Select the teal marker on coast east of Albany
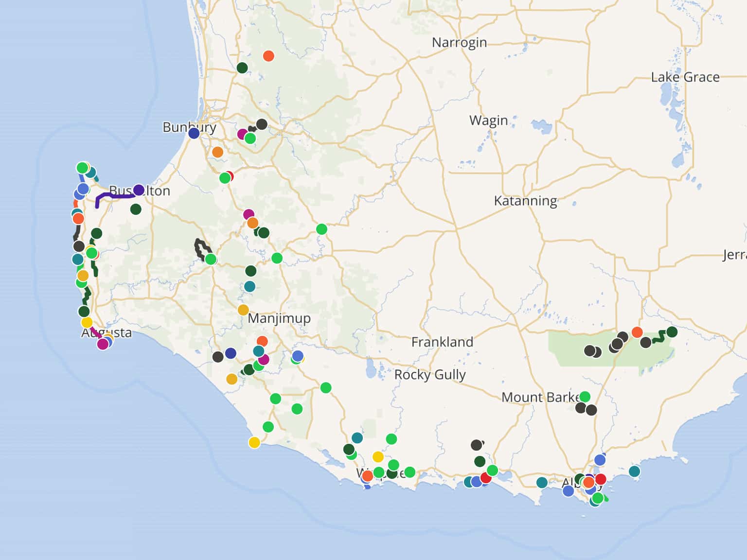This screenshot has width=747, height=560. (x=634, y=471)
